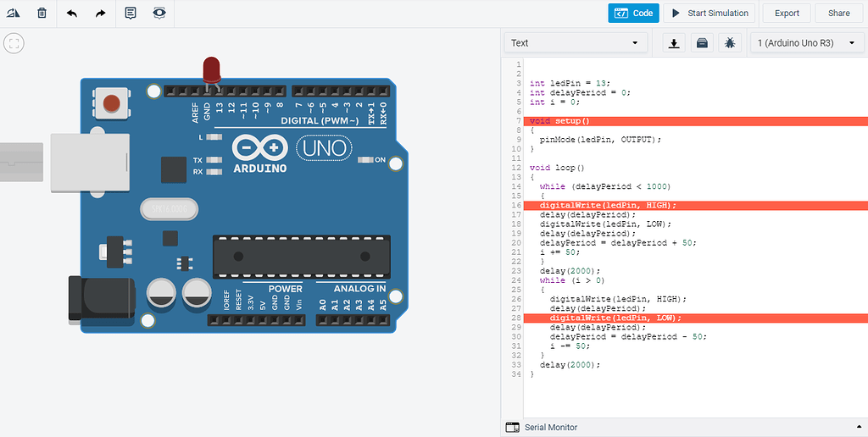
Task: Download the code using the download icon
Action: tap(674, 43)
